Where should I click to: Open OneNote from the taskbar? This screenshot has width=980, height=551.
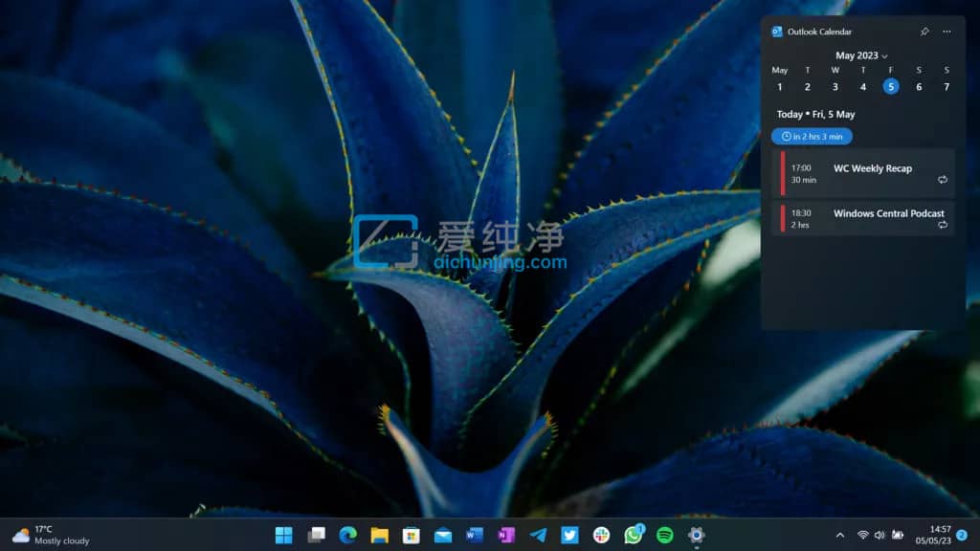pyautogui.click(x=507, y=537)
